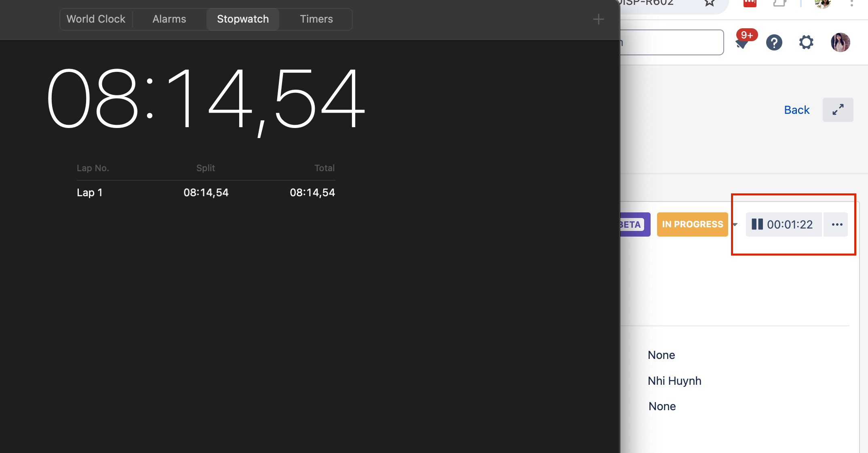Viewport: 868px width, 453px height.
Task: Switch to the Timers tab
Action: 316,19
